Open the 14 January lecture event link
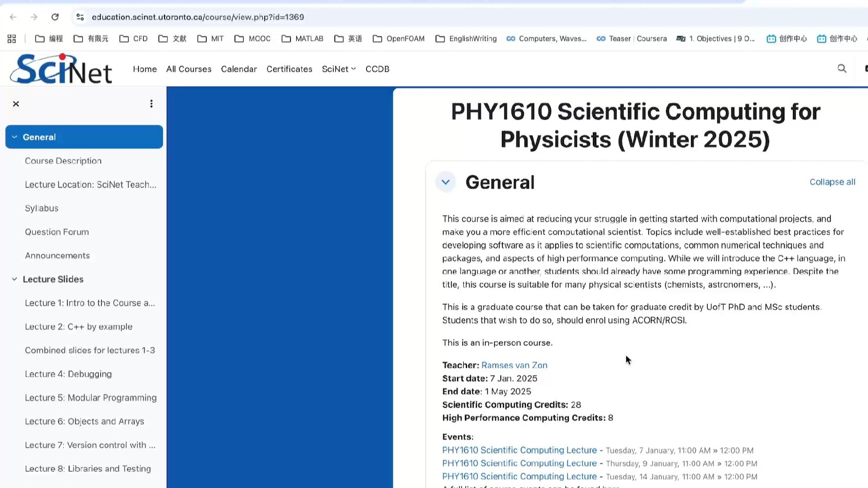 520,476
